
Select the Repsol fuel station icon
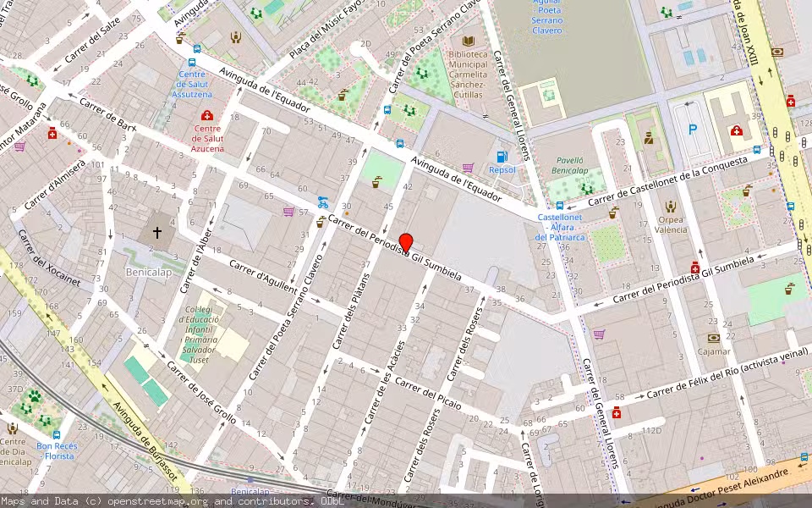(502, 157)
